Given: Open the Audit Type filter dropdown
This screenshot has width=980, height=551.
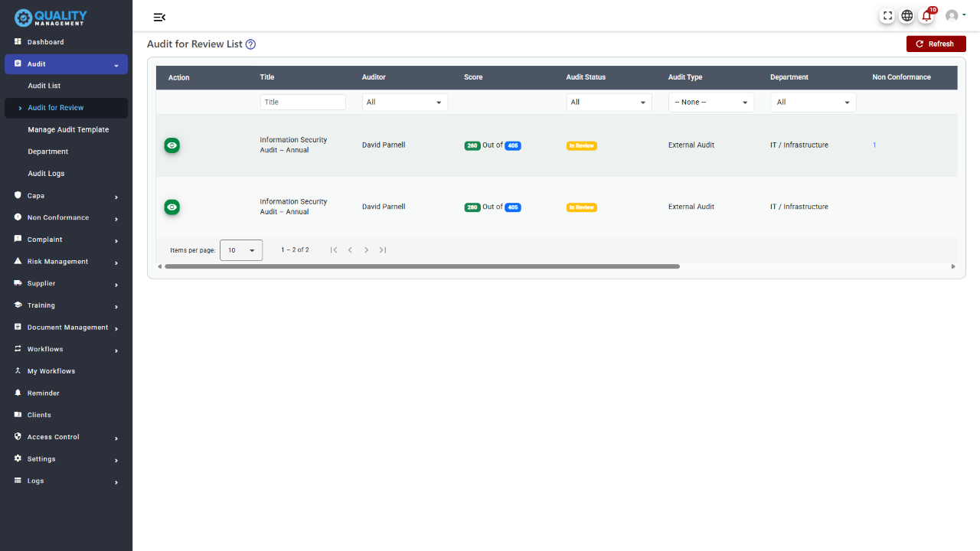Looking at the screenshot, I should [x=710, y=103].
